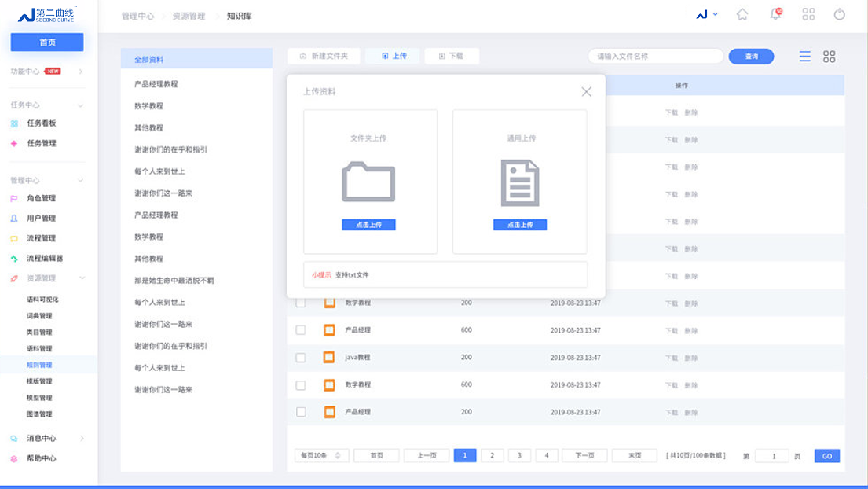
Task: Open the 每页10条 page size dropdown
Action: pos(321,456)
